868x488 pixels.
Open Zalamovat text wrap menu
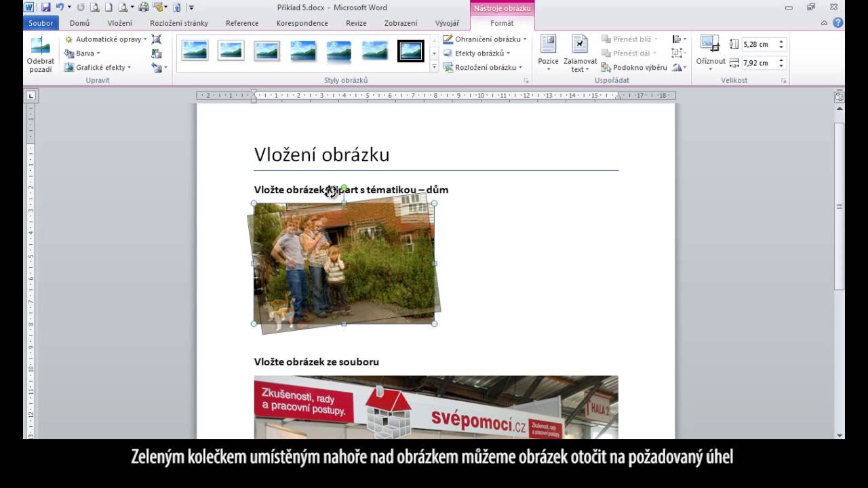pyautogui.click(x=580, y=54)
